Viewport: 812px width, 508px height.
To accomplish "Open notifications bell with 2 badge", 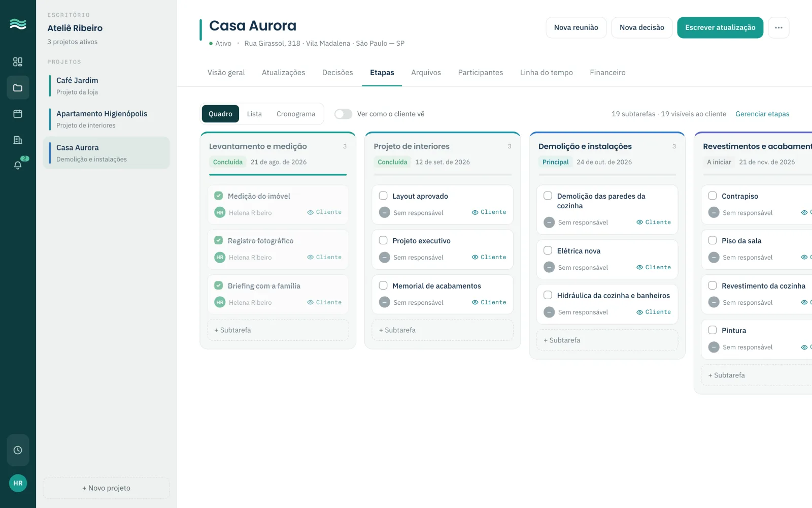I will click(x=18, y=165).
